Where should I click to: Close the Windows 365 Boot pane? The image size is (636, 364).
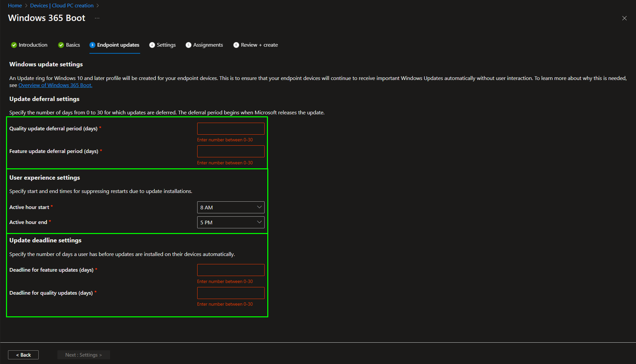[624, 18]
